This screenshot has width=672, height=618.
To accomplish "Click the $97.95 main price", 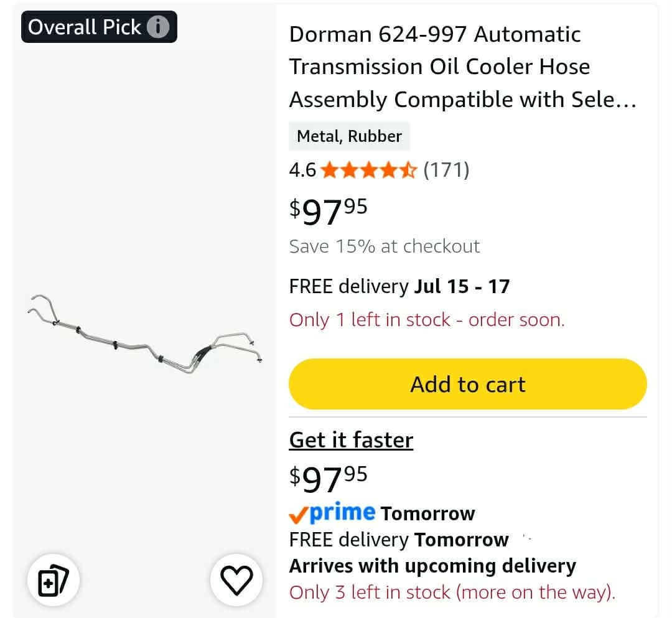I will (x=329, y=211).
